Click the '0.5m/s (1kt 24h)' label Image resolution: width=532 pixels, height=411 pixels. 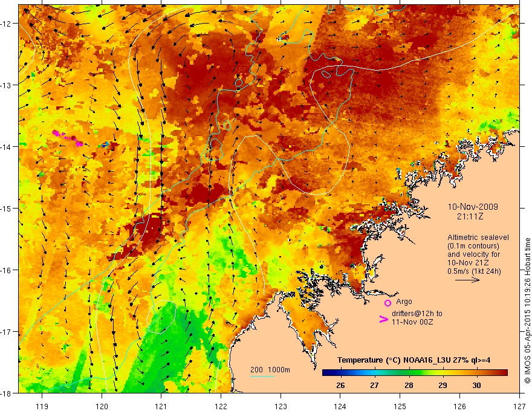[475, 271]
